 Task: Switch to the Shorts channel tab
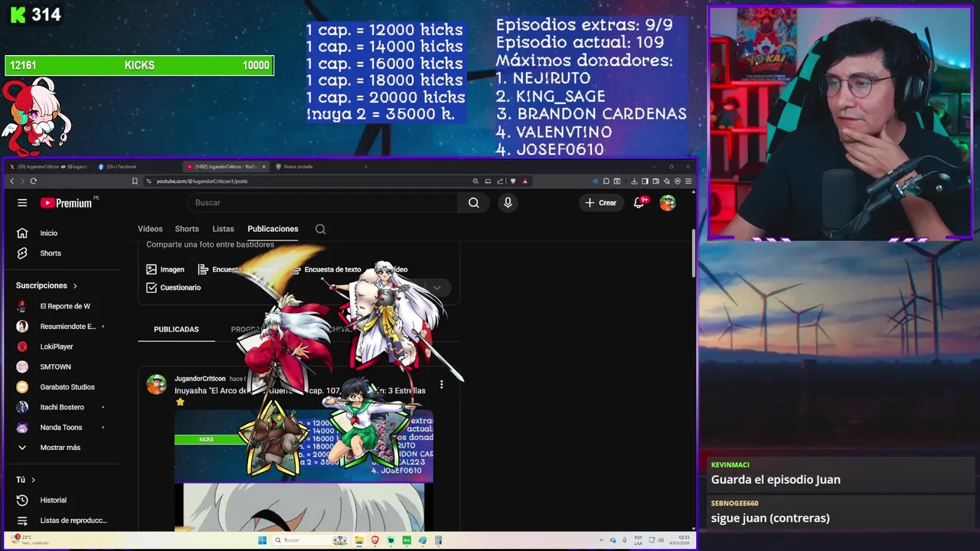pyautogui.click(x=187, y=229)
